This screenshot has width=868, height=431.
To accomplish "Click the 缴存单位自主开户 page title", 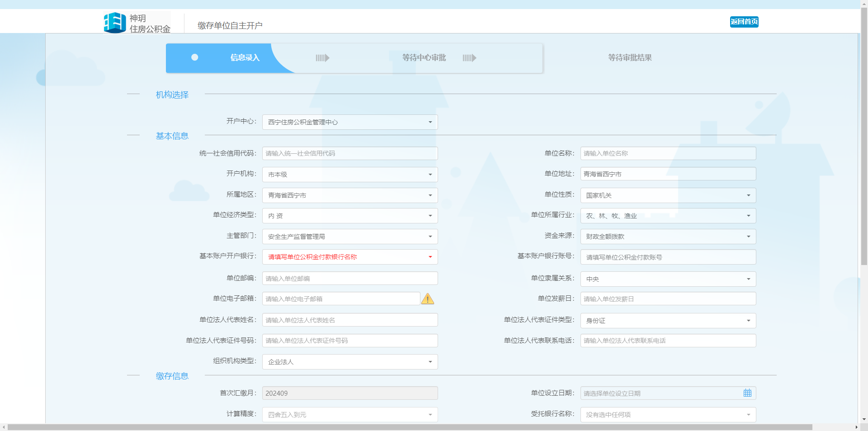I will [x=230, y=26].
